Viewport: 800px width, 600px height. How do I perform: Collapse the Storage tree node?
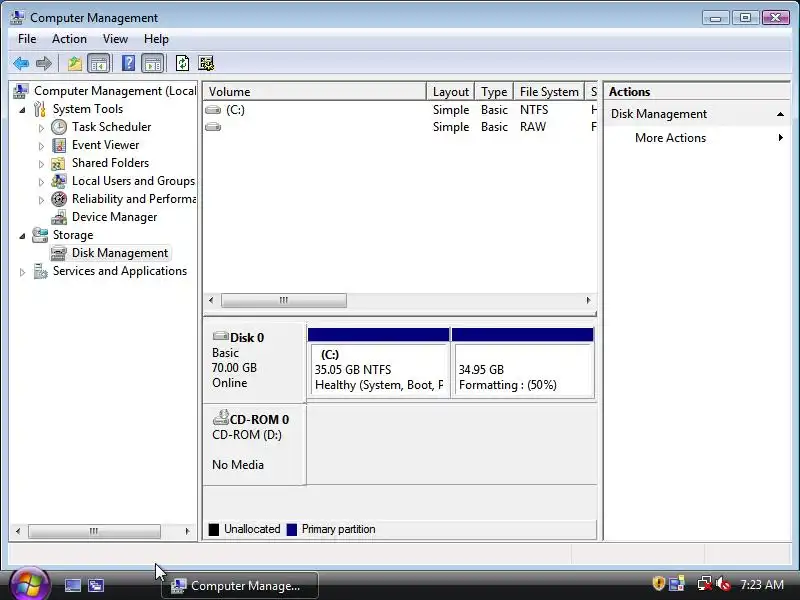[x=22, y=236]
